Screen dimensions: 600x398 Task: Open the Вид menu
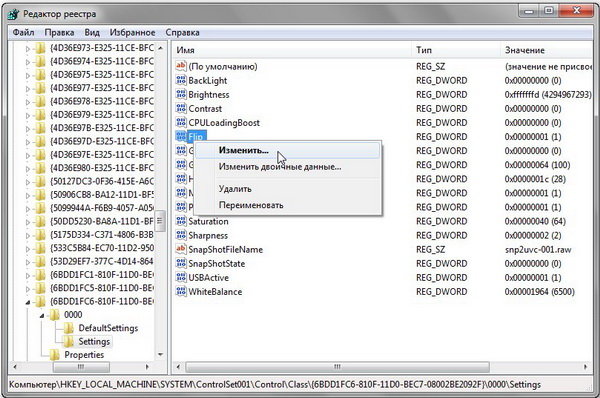(x=92, y=33)
